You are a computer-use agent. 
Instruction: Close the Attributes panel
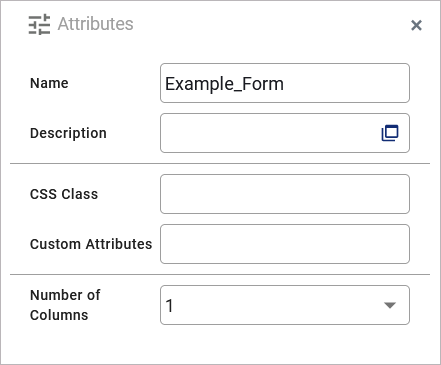coord(416,25)
